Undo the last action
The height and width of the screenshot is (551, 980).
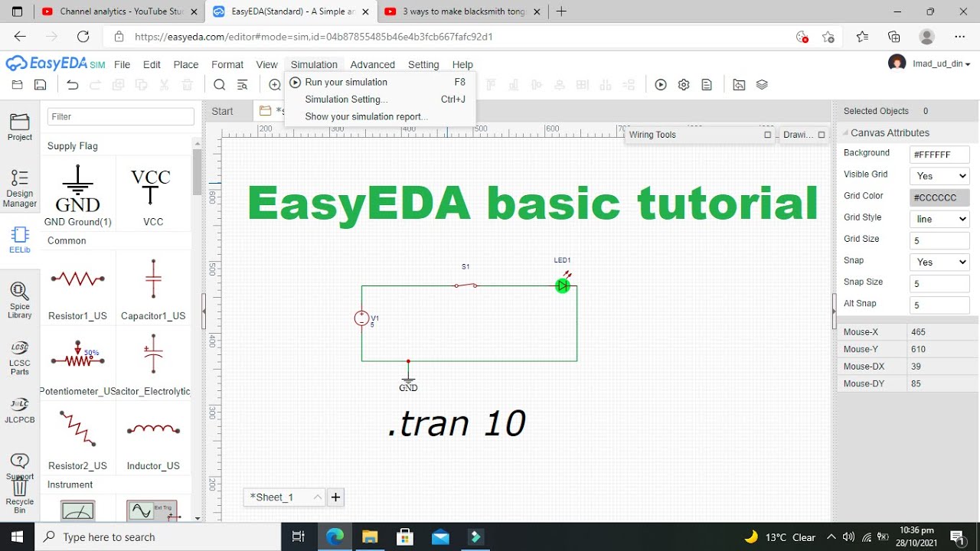pyautogui.click(x=73, y=85)
